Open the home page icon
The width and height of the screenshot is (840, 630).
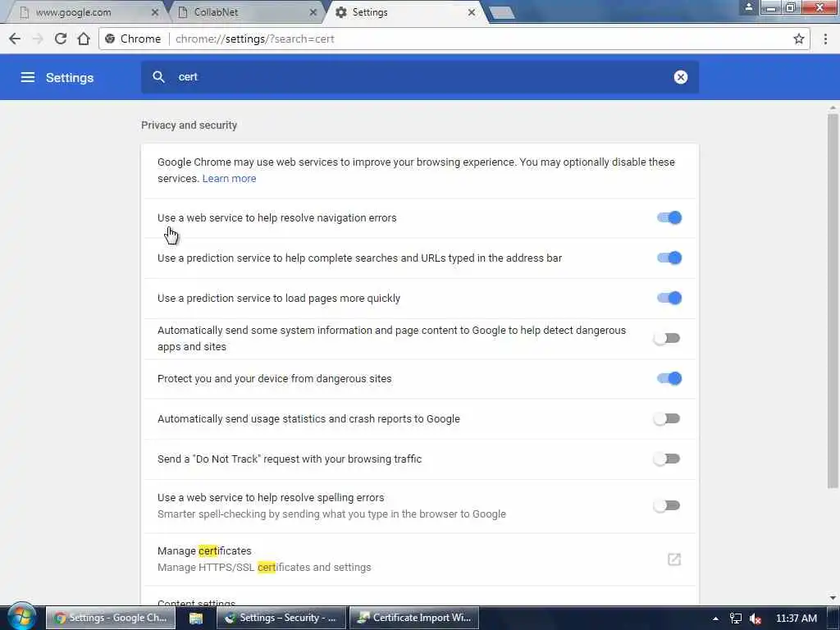[x=84, y=39]
